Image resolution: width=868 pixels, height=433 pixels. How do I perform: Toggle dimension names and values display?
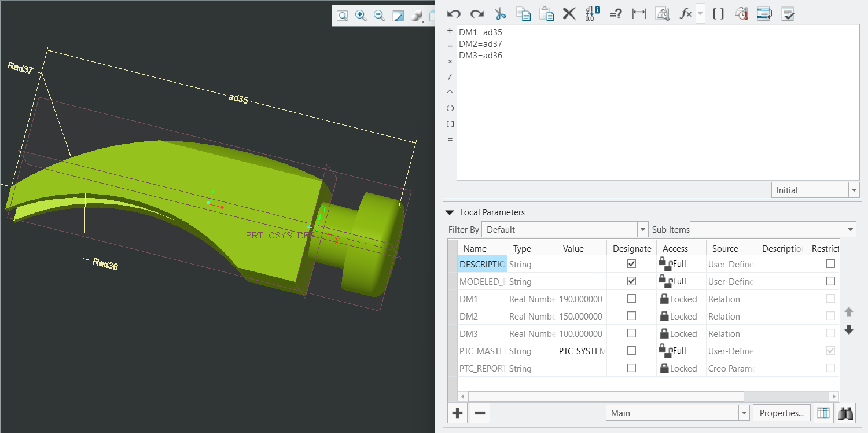coord(593,14)
